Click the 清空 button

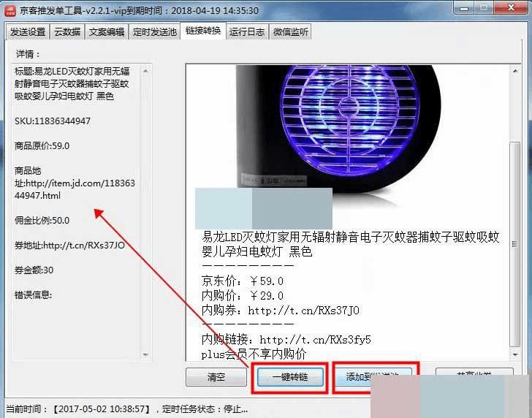point(216,377)
